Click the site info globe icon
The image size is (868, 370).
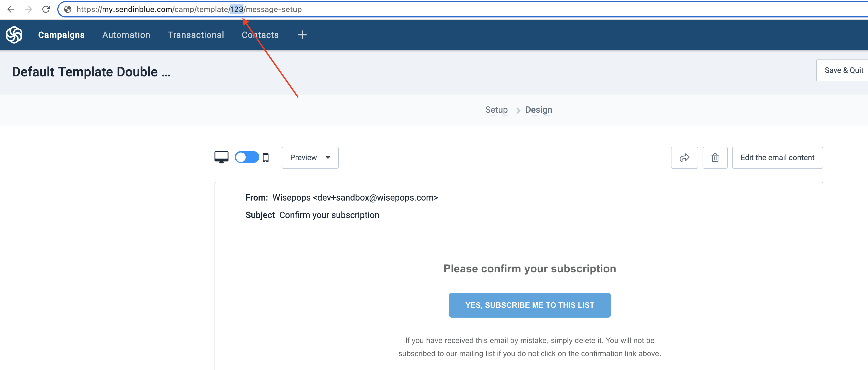tap(68, 10)
